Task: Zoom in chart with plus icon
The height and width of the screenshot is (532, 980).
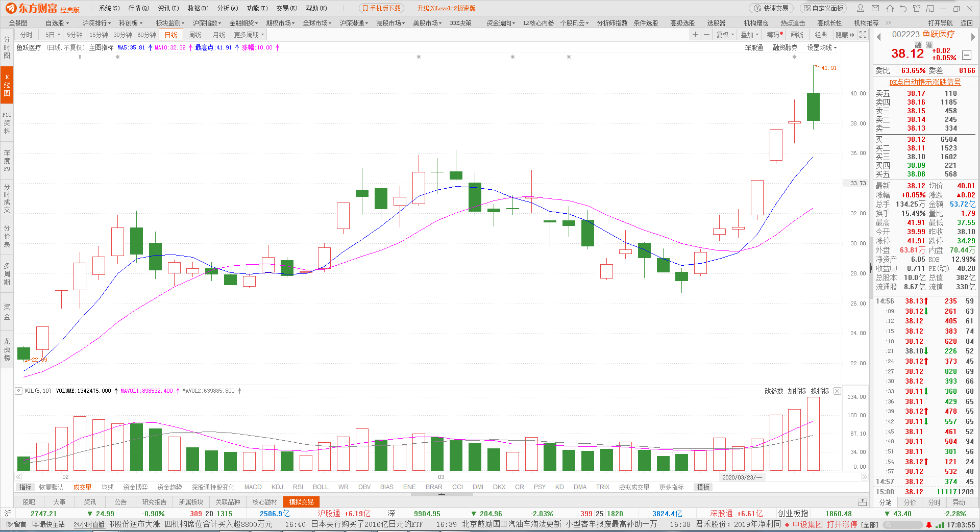Action: click(x=695, y=35)
